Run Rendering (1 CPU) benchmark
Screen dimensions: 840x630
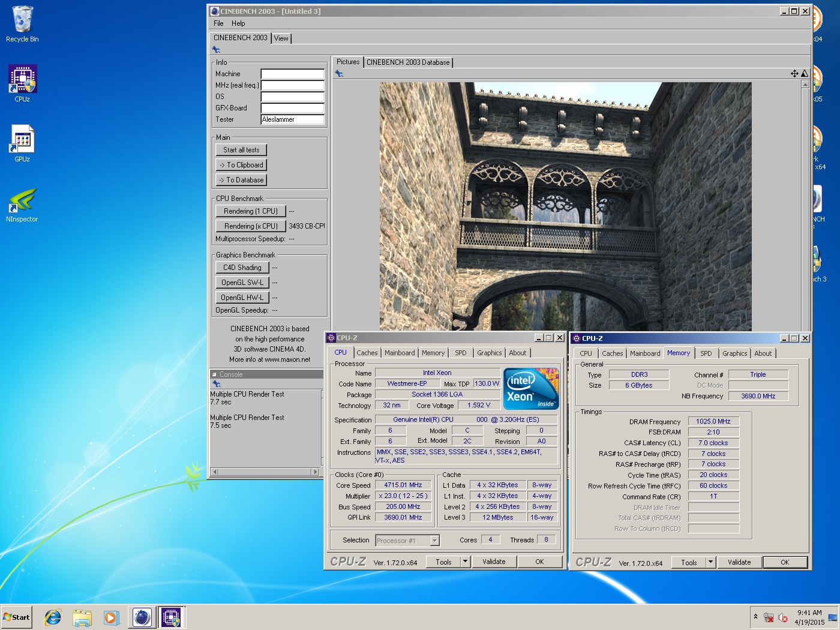pyautogui.click(x=251, y=211)
